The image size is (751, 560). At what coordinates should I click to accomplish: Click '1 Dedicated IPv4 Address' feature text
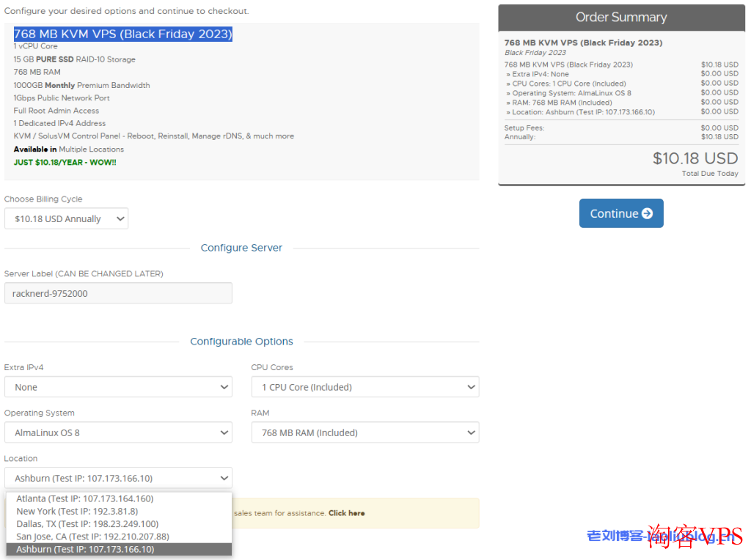tap(59, 123)
